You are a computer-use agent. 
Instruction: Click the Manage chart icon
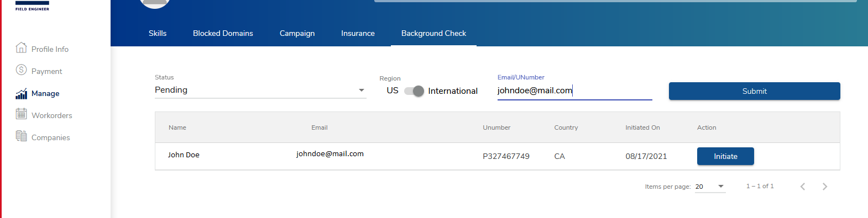[x=21, y=93]
